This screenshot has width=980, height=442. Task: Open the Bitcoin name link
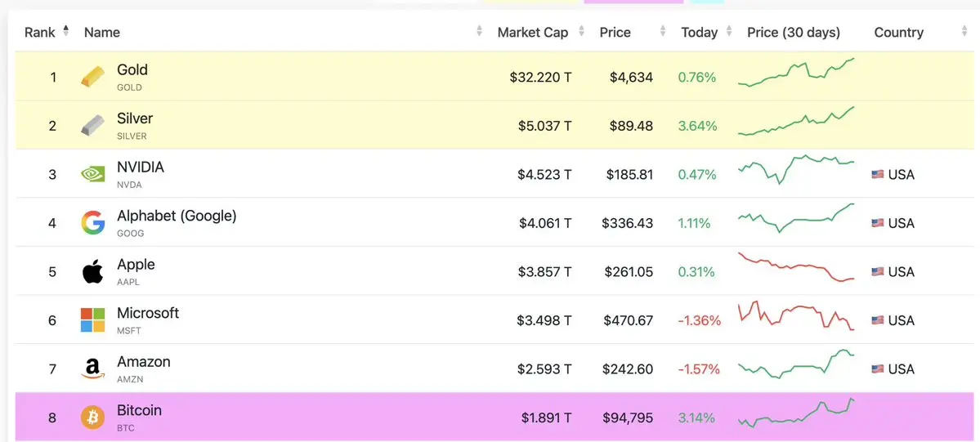point(139,410)
